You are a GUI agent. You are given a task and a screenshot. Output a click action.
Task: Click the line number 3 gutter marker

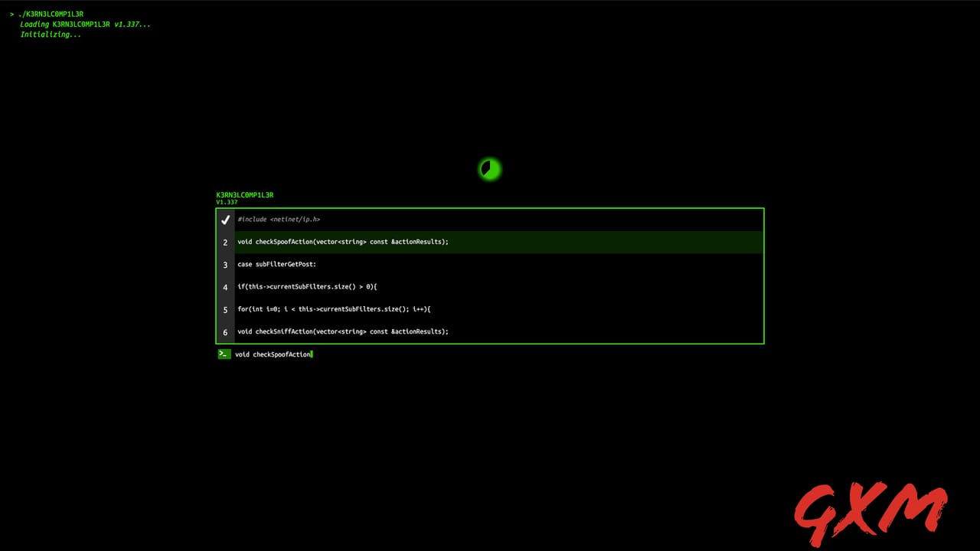click(225, 264)
